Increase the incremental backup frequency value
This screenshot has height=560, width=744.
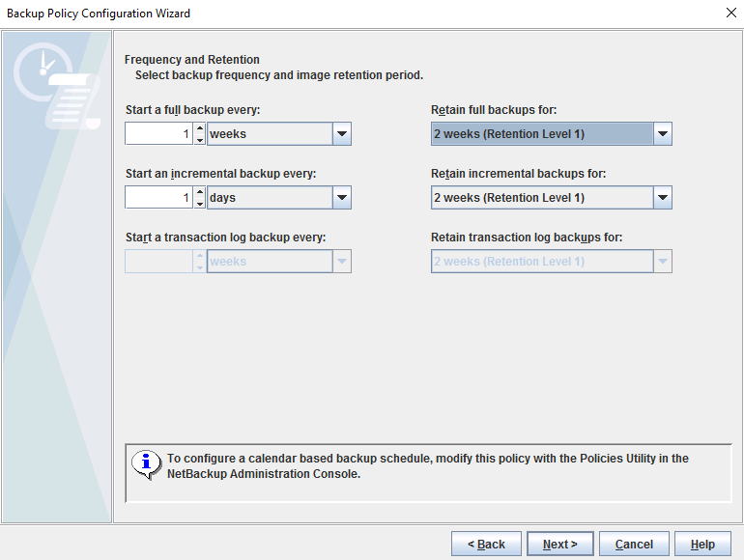200,192
